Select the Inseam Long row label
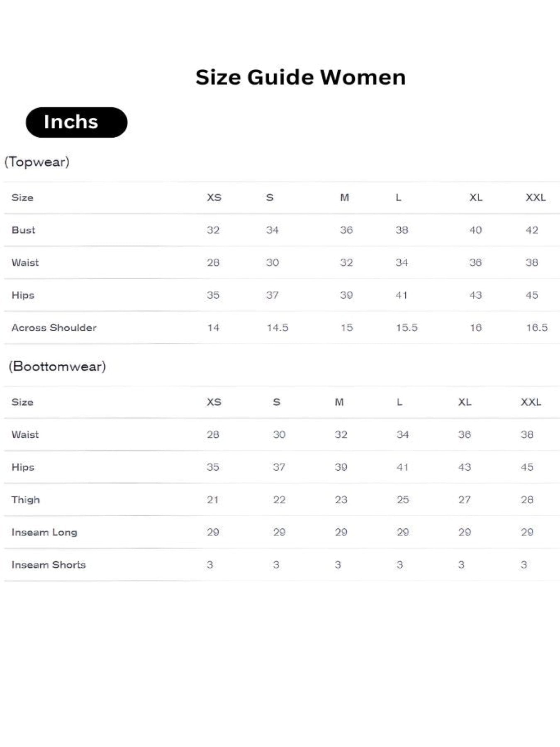The width and height of the screenshot is (560, 747). [44, 532]
